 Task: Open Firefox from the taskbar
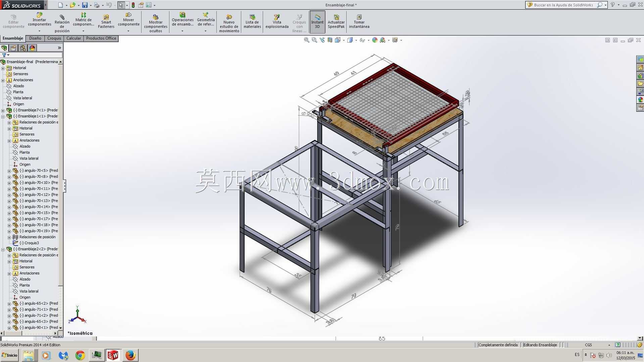(130, 355)
